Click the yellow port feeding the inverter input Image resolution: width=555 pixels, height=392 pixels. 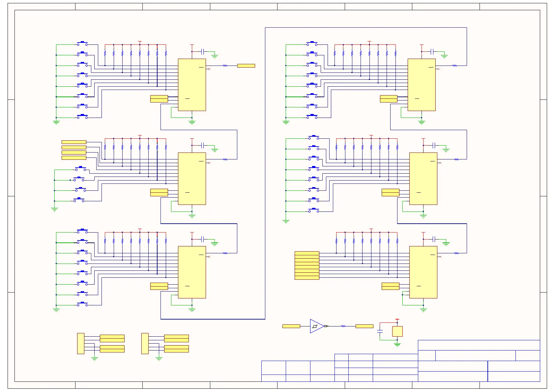coord(291,326)
